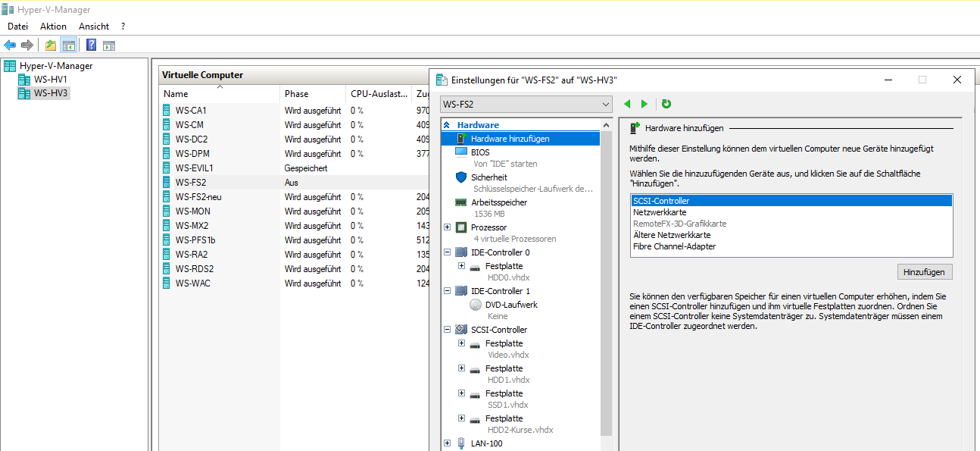This screenshot has width=980, height=451.
Task: Select the WS-DC2 virtual machine row
Action: pyautogui.click(x=295, y=139)
